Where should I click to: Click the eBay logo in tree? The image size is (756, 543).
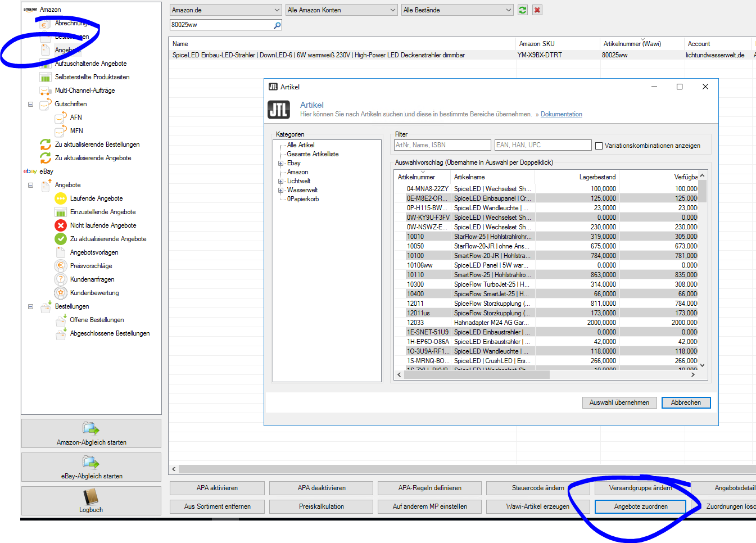(30, 171)
